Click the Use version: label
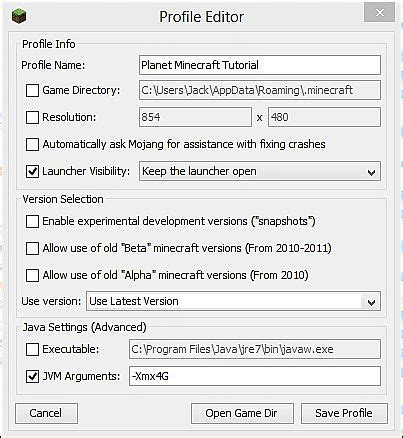 click(x=51, y=301)
